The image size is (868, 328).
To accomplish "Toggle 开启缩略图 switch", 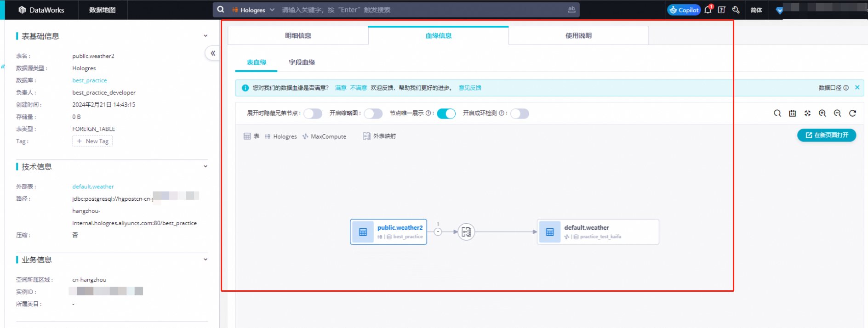I will pos(373,113).
